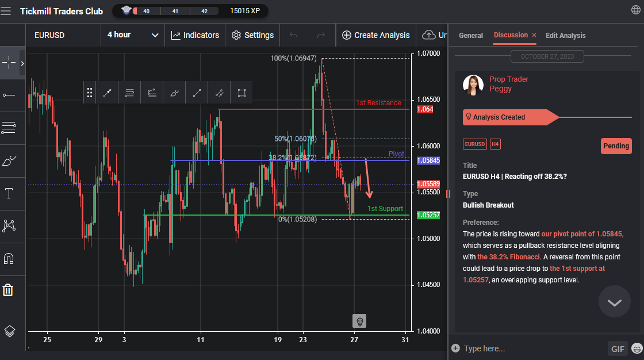Open the hamburger main menu

click(x=6, y=11)
